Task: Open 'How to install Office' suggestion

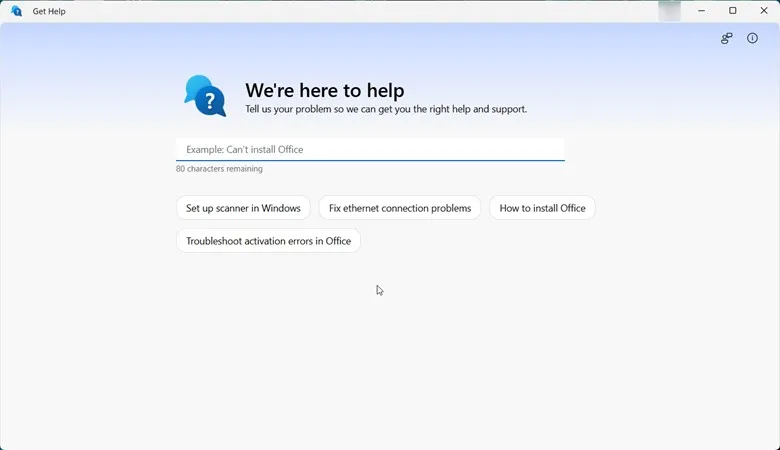Action: point(542,208)
